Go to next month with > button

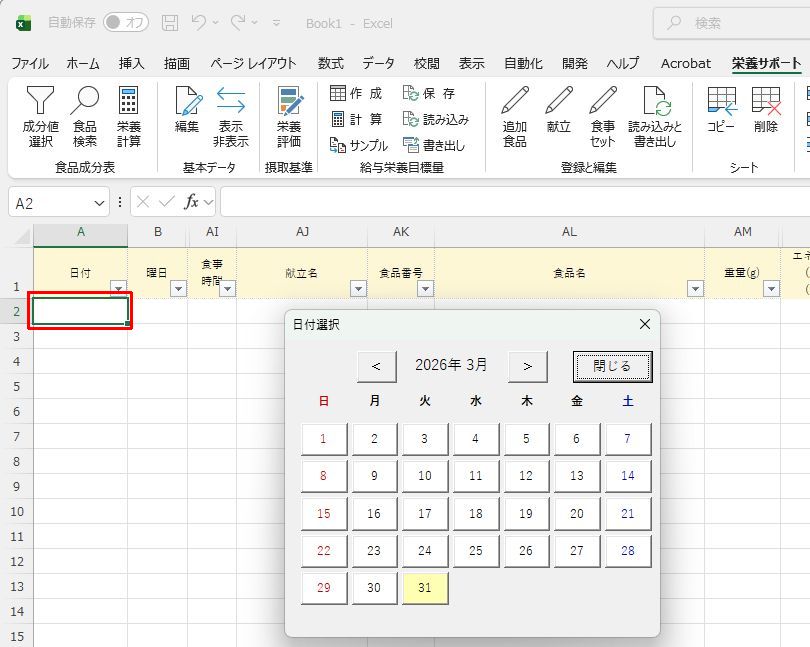coord(527,366)
